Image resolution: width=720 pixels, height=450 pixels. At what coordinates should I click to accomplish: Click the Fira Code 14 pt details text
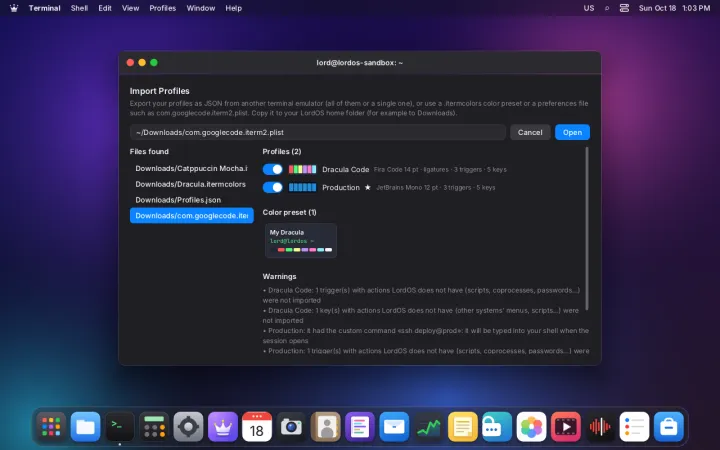pyautogui.click(x=440, y=169)
